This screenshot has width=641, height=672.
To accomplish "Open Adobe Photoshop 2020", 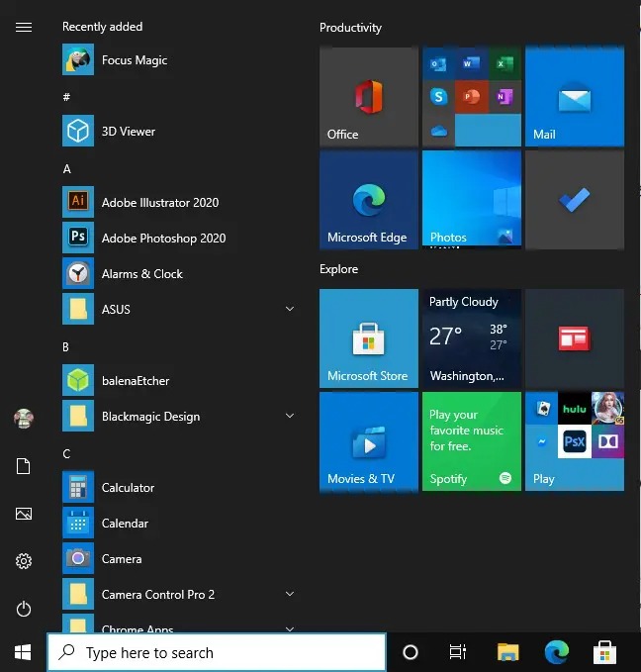I will (162, 239).
